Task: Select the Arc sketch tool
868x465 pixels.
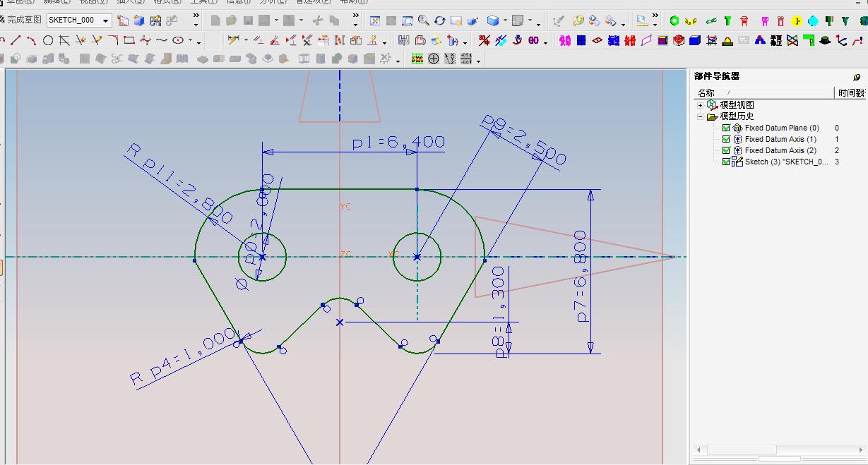Action: pos(31,40)
